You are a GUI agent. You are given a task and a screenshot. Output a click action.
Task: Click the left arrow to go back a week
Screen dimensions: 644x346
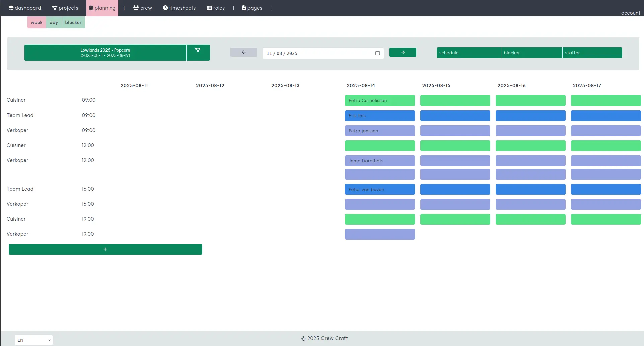tap(243, 52)
